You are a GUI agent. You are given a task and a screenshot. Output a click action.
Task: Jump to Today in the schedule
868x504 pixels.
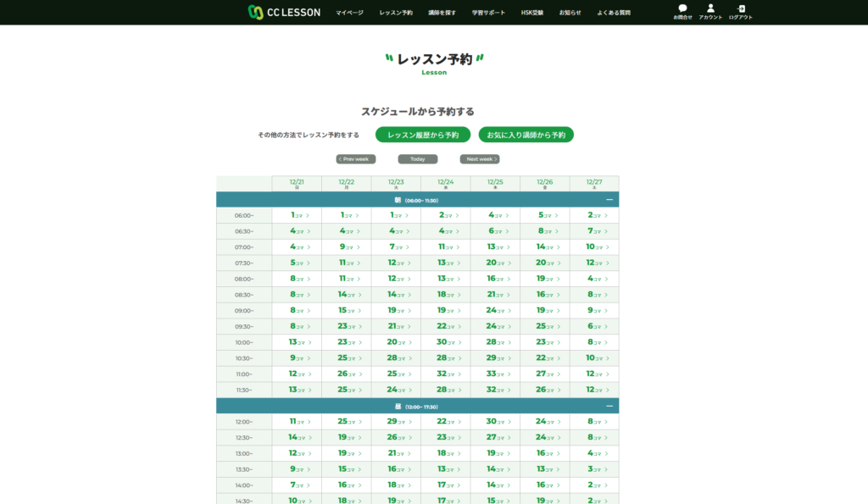pyautogui.click(x=418, y=159)
